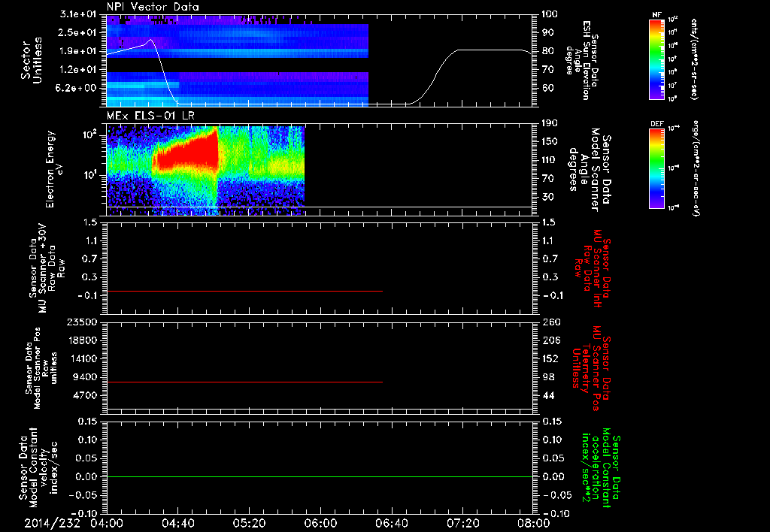
Task: Click the 190 scanner angle tick label
Action: [550, 123]
